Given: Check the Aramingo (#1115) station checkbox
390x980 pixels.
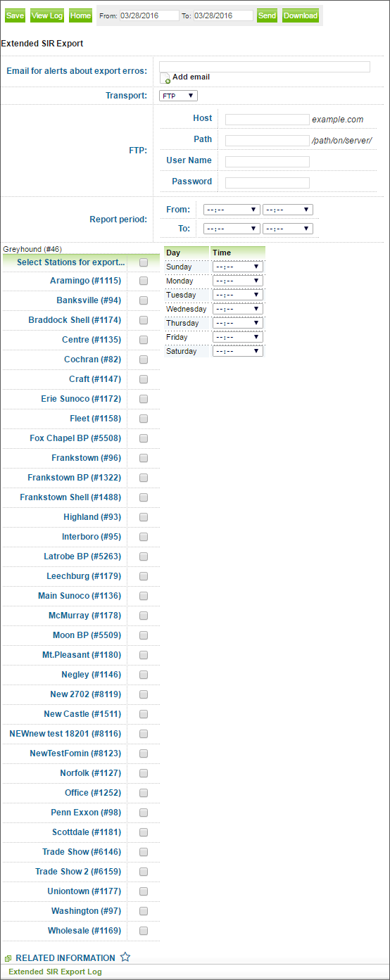Looking at the screenshot, I should click(144, 281).
